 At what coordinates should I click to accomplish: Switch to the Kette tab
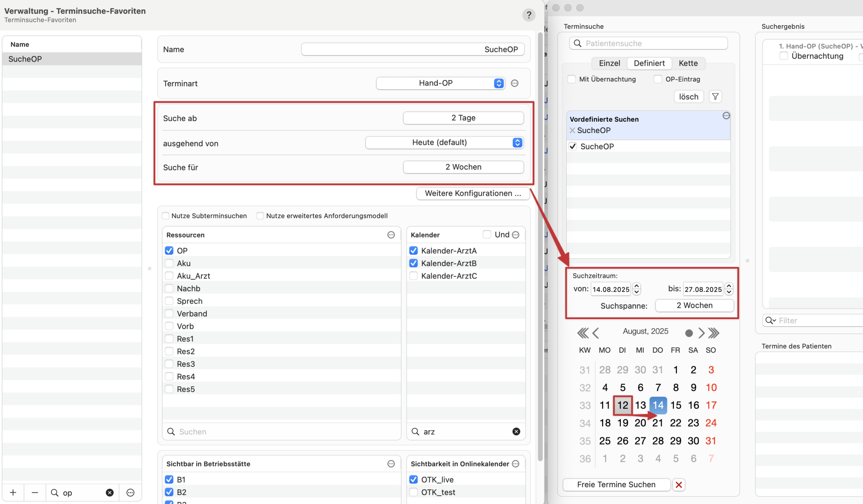coord(688,63)
